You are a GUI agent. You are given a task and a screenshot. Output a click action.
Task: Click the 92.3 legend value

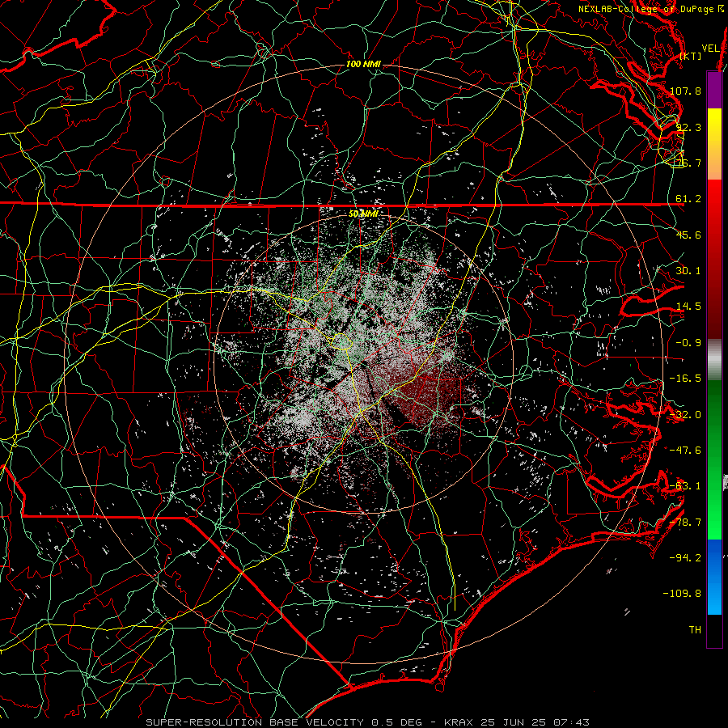(x=688, y=127)
